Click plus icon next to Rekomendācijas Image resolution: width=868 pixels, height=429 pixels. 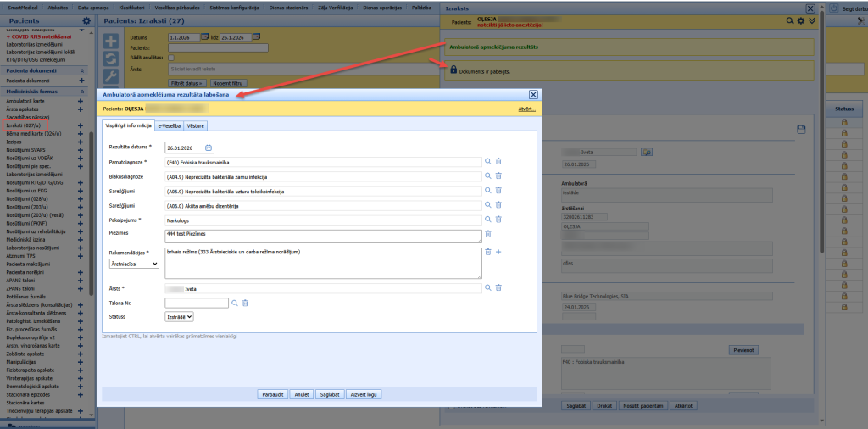pyautogui.click(x=498, y=252)
